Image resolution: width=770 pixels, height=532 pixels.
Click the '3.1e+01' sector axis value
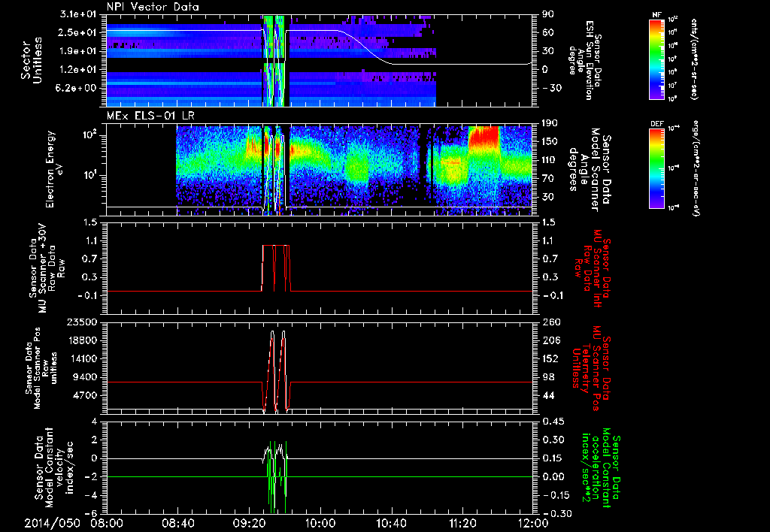pyautogui.click(x=79, y=15)
